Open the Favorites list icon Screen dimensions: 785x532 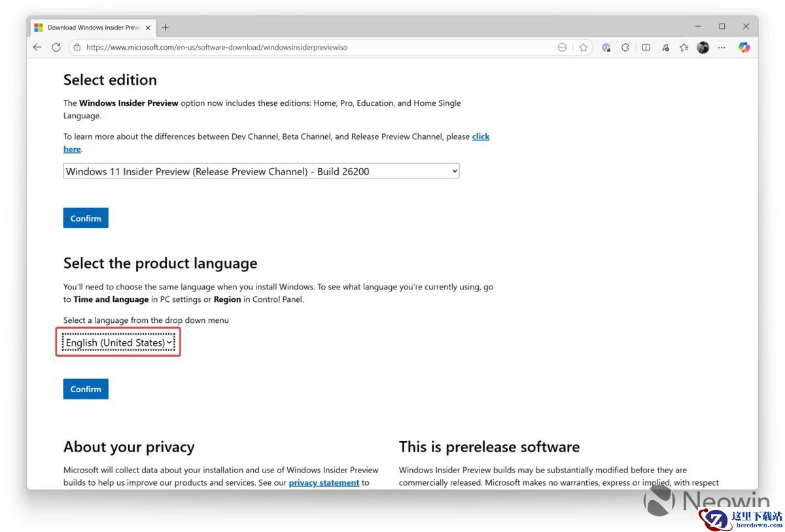pos(684,47)
